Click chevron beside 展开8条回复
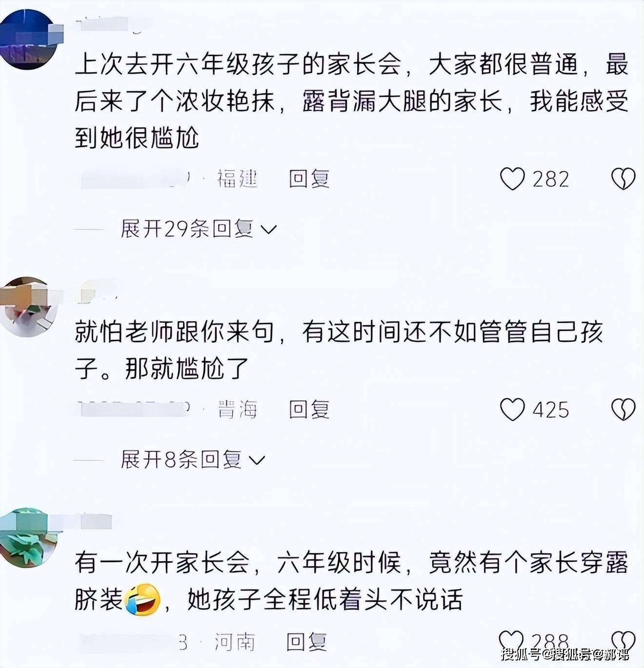 click(x=257, y=460)
